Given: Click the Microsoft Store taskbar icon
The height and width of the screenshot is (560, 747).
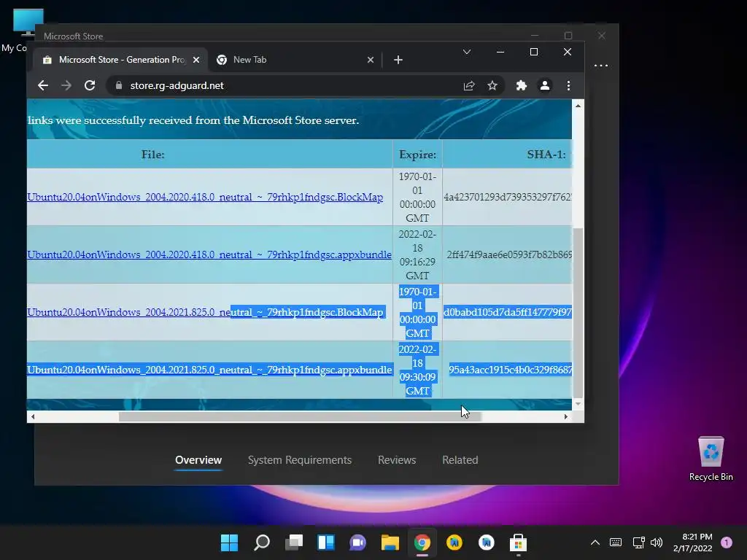Looking at the screenshot, I should click(x=519, y=542).
